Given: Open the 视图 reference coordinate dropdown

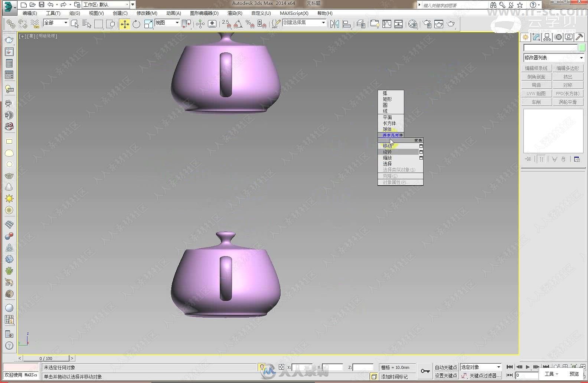Looking at the screenshot, I should [167, 23].
